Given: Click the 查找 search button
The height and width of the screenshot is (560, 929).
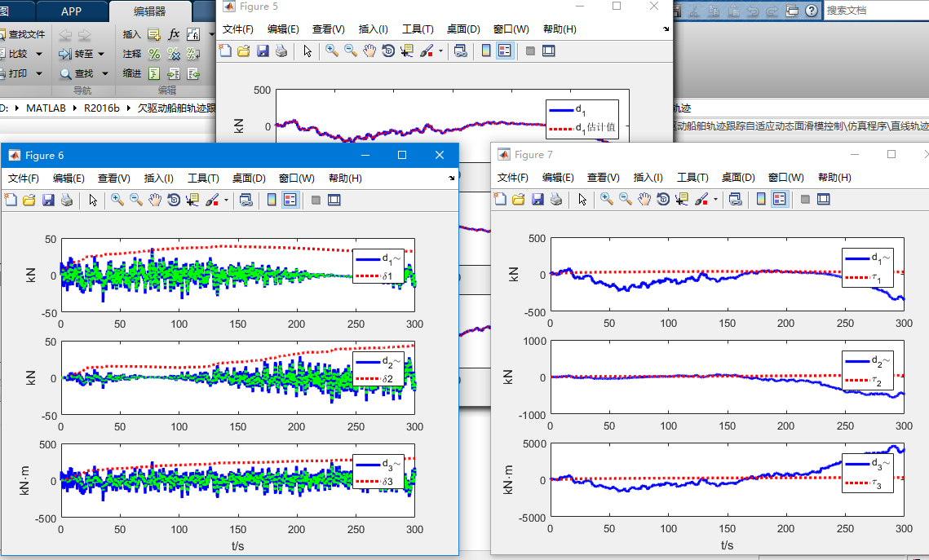Looking at the screenshot, I should (77, 73).
